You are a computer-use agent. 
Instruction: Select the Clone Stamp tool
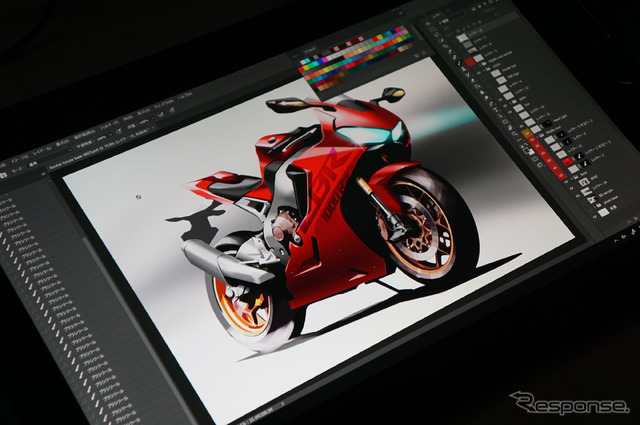coord(464,69)
